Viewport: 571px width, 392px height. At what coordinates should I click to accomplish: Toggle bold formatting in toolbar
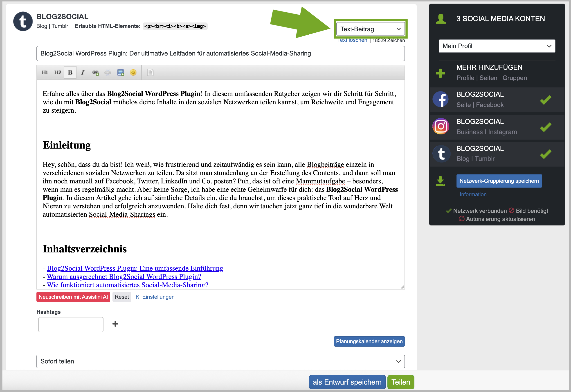[x=70, y=72]
